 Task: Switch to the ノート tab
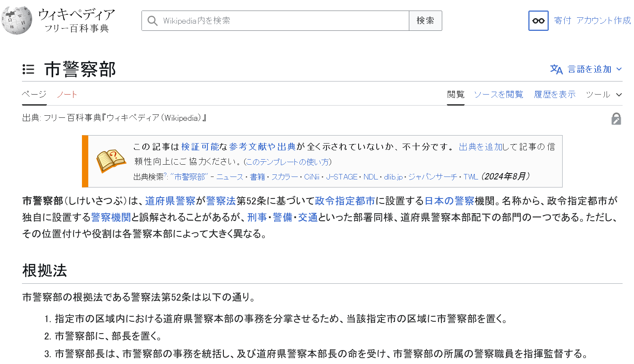[67, 94]
